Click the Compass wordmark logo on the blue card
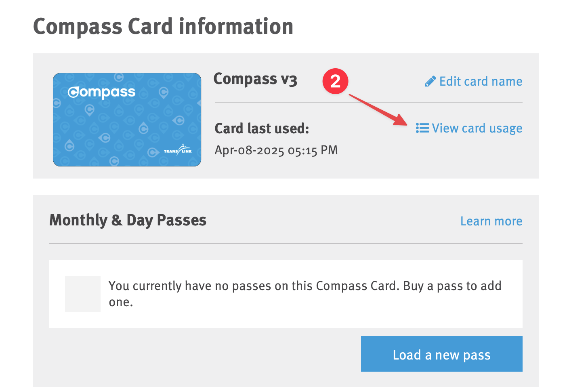The width and height of the screenshot is (588, 387). coord(102,92)
